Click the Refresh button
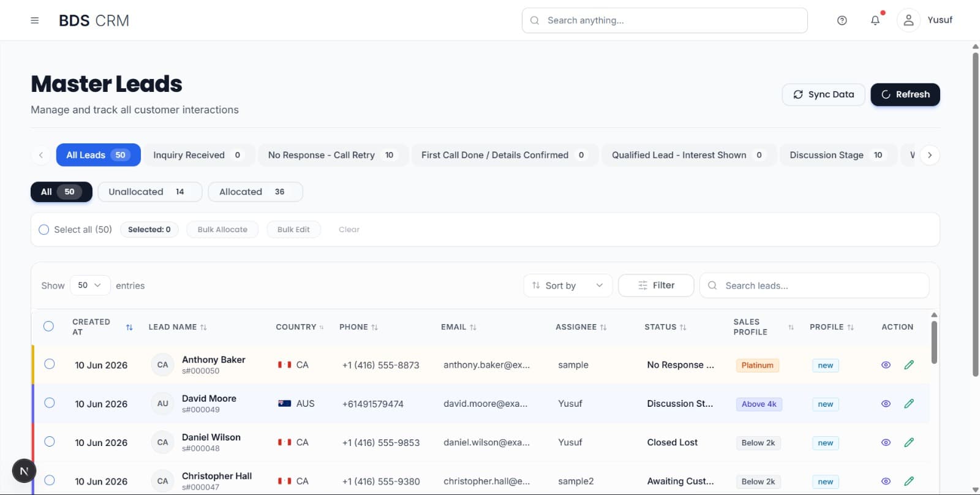Image resolution: width=980 pixels, height=495 pixels. 905,94
